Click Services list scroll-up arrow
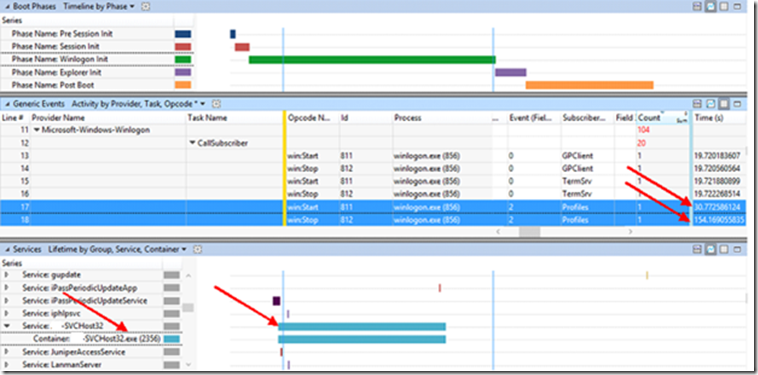The height and width of the screenshot is (375, 758). click(189, 274)
